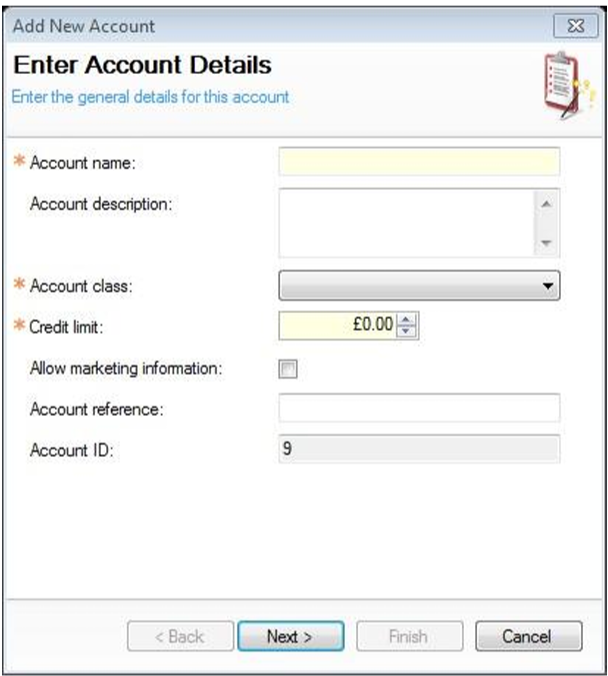
Task: Click the Account reference text field
Action: (418, 408)
